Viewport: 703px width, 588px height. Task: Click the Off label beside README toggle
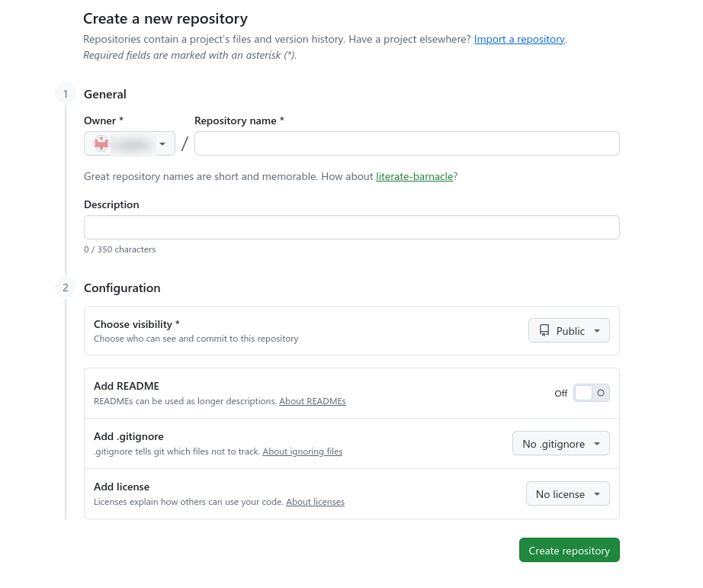coord(561,394)
